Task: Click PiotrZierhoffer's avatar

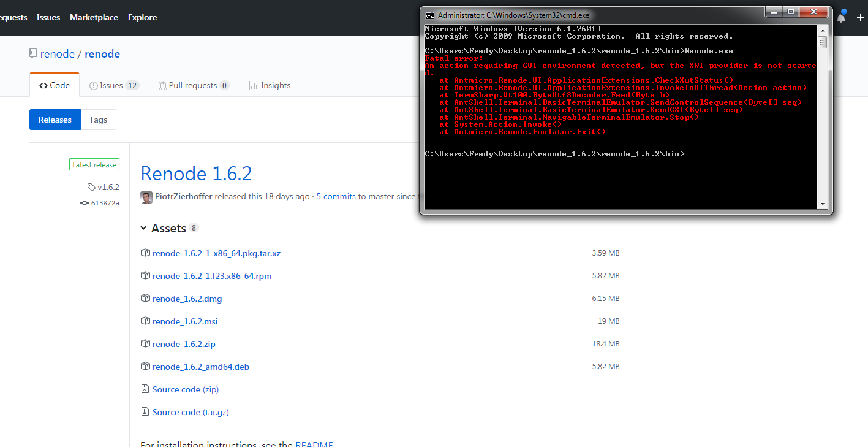Action: tap(146, 197)
